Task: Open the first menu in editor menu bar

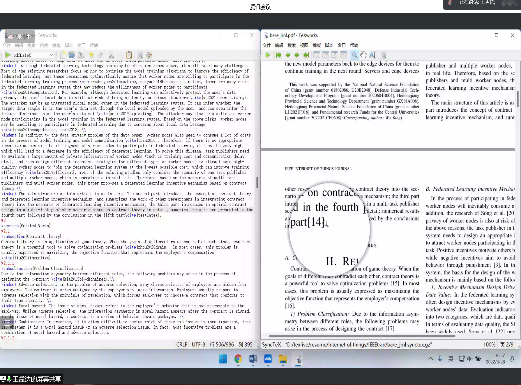Action: pos(6,45)
